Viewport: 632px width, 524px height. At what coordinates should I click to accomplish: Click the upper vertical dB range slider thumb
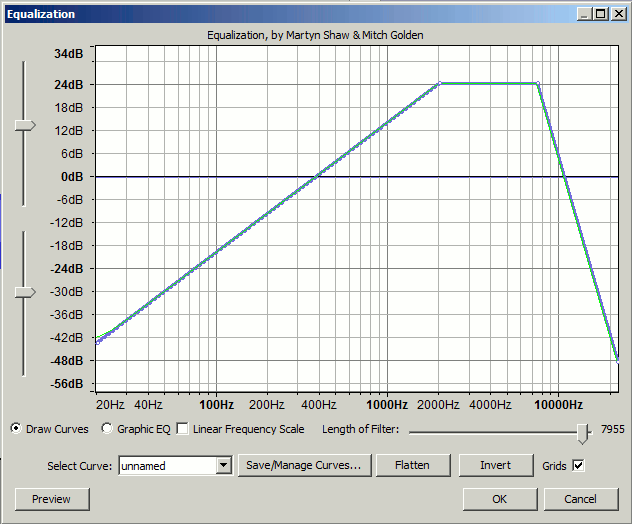pos(24,125)
